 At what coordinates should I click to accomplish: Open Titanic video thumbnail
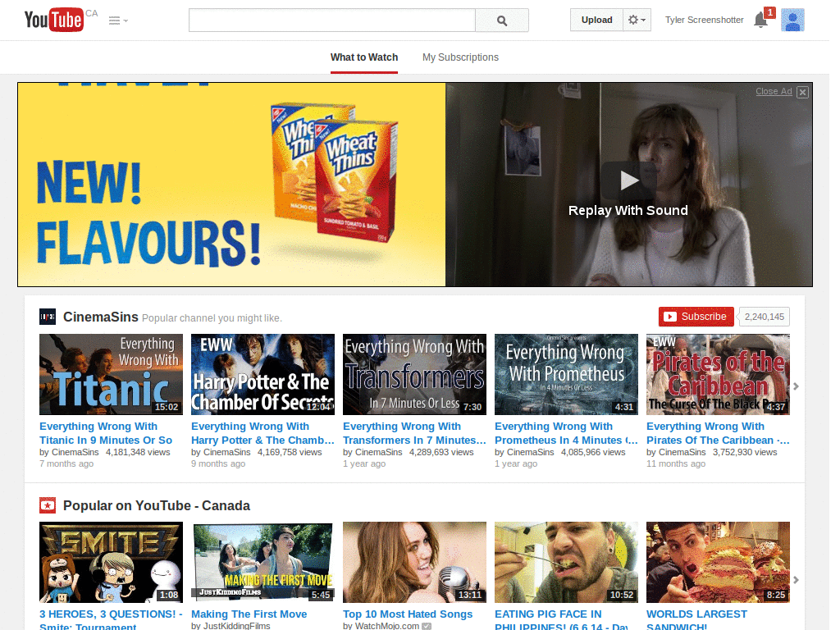[111, 374]
